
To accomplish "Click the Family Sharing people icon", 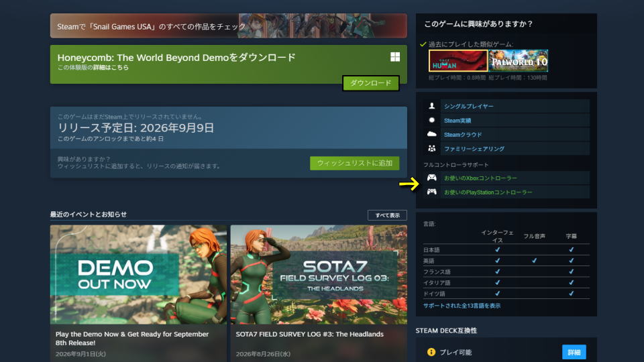I will (x=431, y=149).
